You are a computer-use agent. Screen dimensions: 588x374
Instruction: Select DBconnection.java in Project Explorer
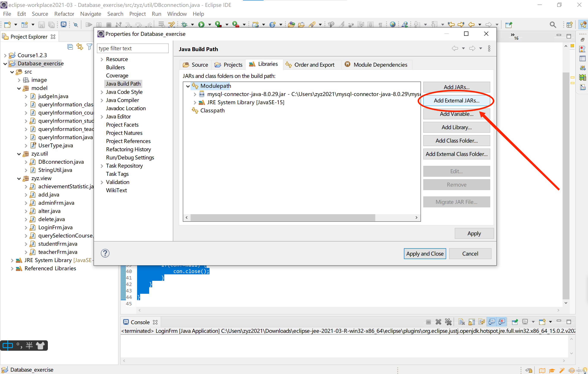[x=61, y=162]
